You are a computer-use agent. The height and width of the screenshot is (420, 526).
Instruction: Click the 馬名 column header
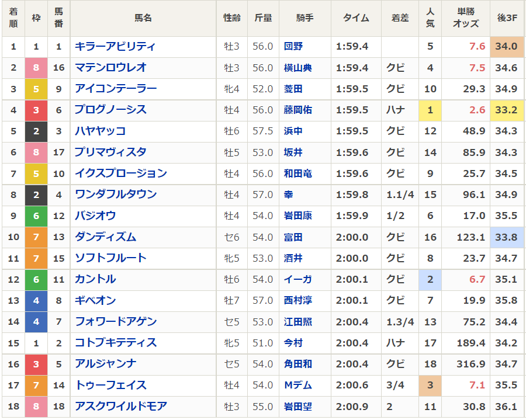coord(143,18)
